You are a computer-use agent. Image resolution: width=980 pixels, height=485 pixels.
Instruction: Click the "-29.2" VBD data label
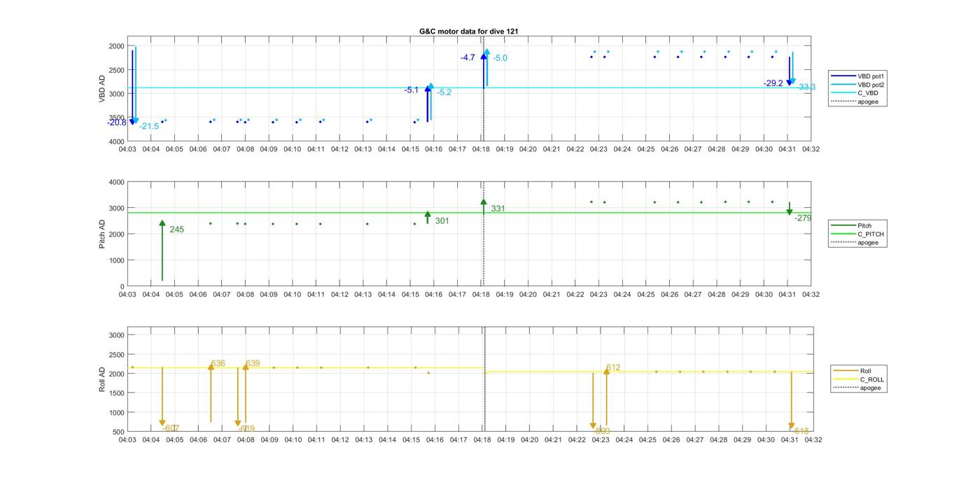click(x=773, y=83)
